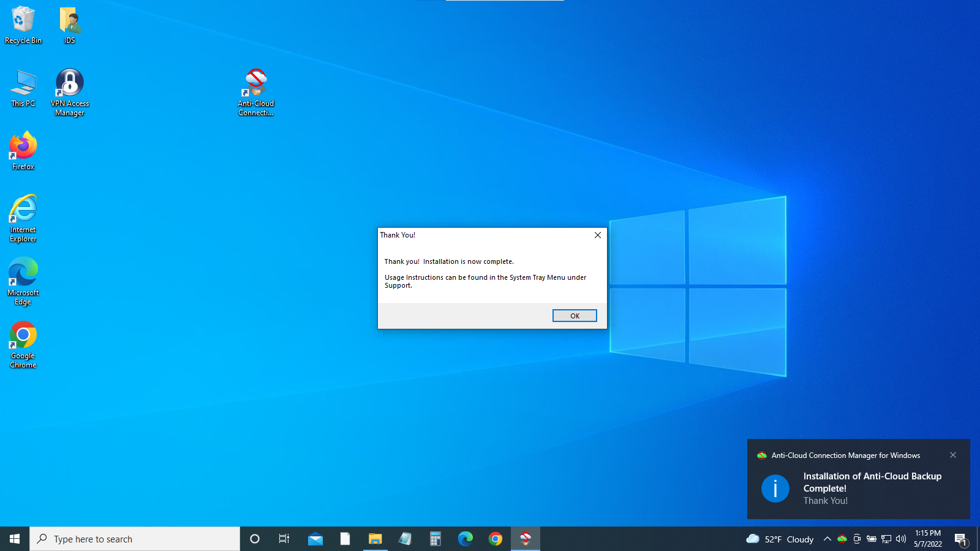The width and height of the screenshot is (980, 551).
Task: Open the Mail app from taskbar
Action: [315, 539]
